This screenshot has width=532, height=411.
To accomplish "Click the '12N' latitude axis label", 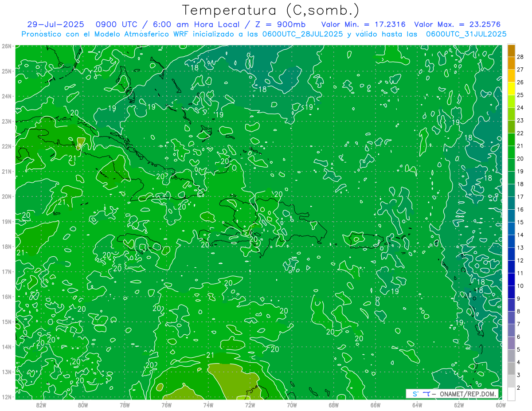I will click(x=6, y=397).
